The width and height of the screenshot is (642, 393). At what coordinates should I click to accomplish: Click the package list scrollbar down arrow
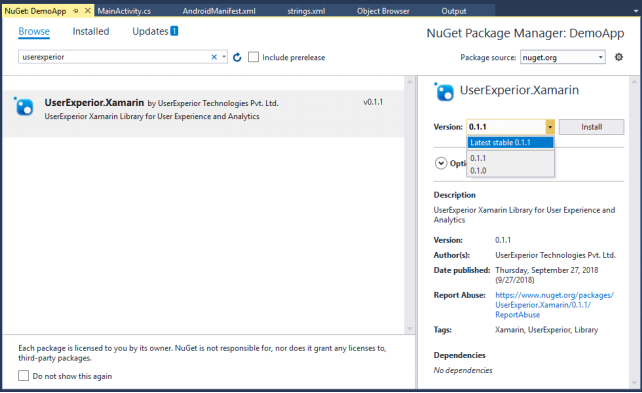pos(409,329)
